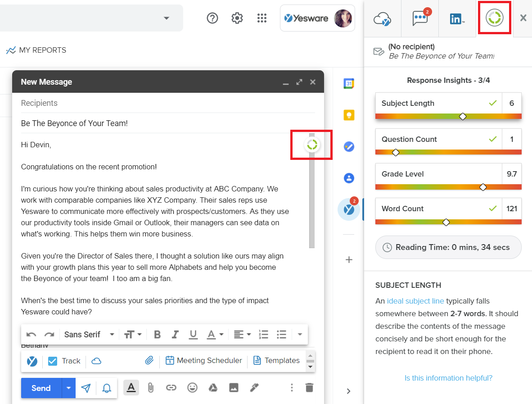Open the Sans Serif font dropdown
The width and height of the screenshot is (532, 404).
(x=89, y=335)
